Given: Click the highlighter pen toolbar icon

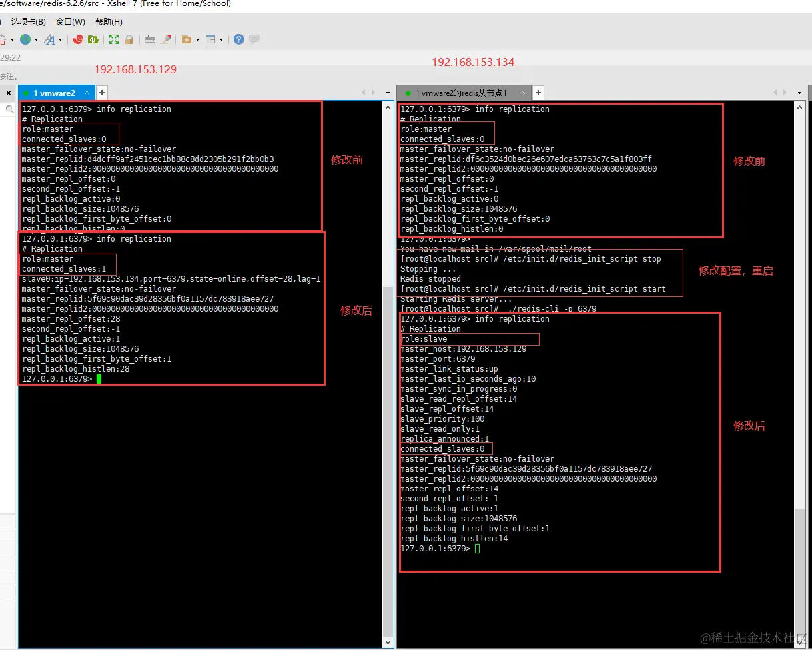Looking at the screenshot, I should [x=166, y=39].
